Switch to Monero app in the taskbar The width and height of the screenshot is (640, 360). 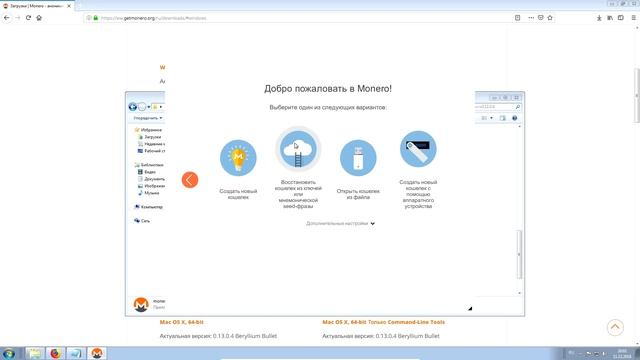tap(97, 353)
